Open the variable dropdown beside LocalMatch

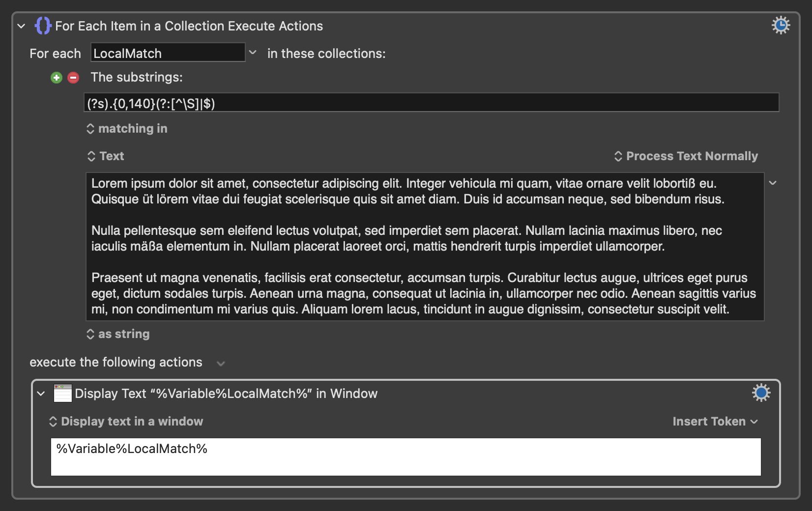coord(253,52)
